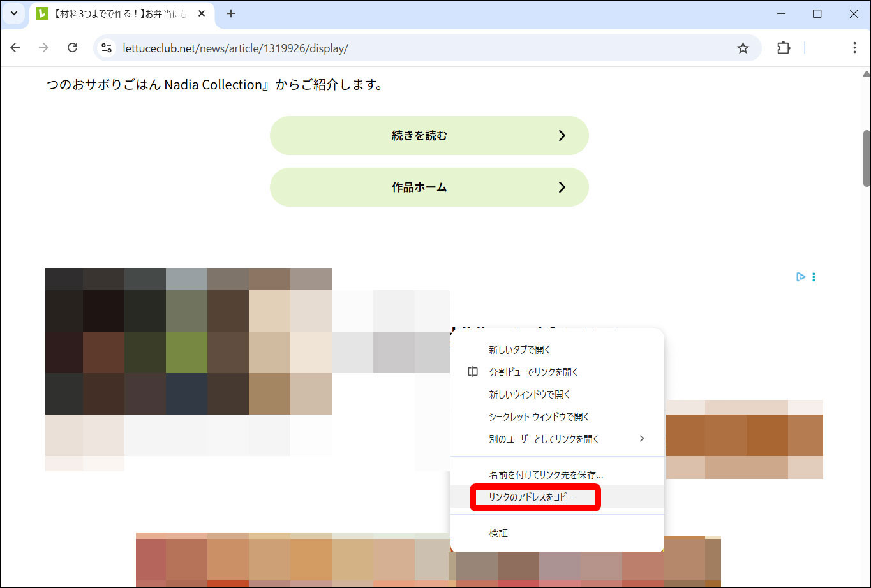The width and height of the screenshot is (871, 588).
Task: Open Chrome three-dot menu
Action: [x=854, y=48]
